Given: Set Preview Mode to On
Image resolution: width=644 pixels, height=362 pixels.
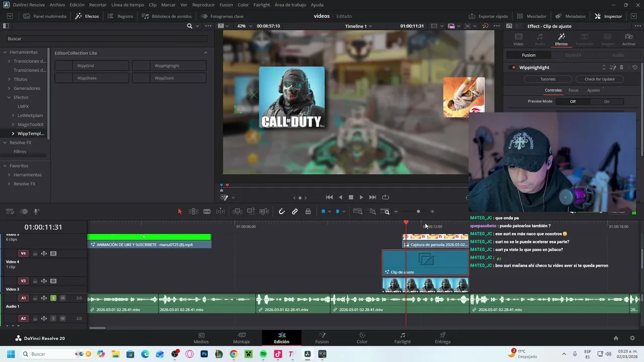Looking at the screenshot, I should pos(607,102).
